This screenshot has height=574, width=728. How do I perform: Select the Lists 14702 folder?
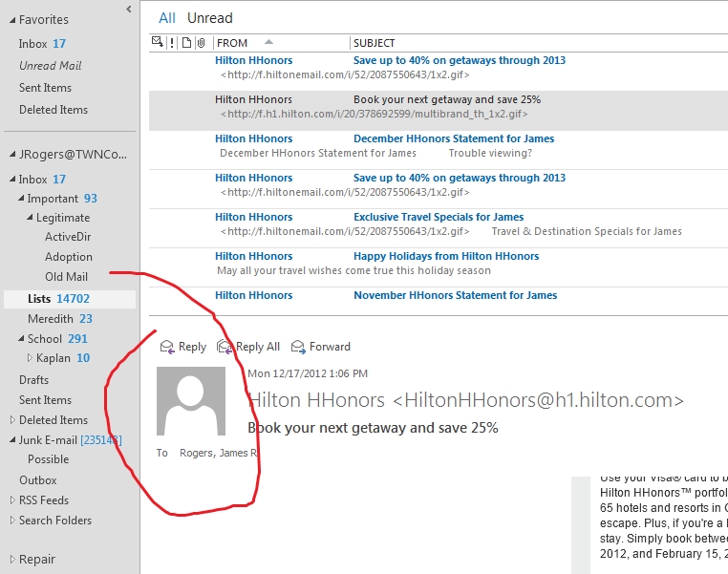[x=70, y=299]
